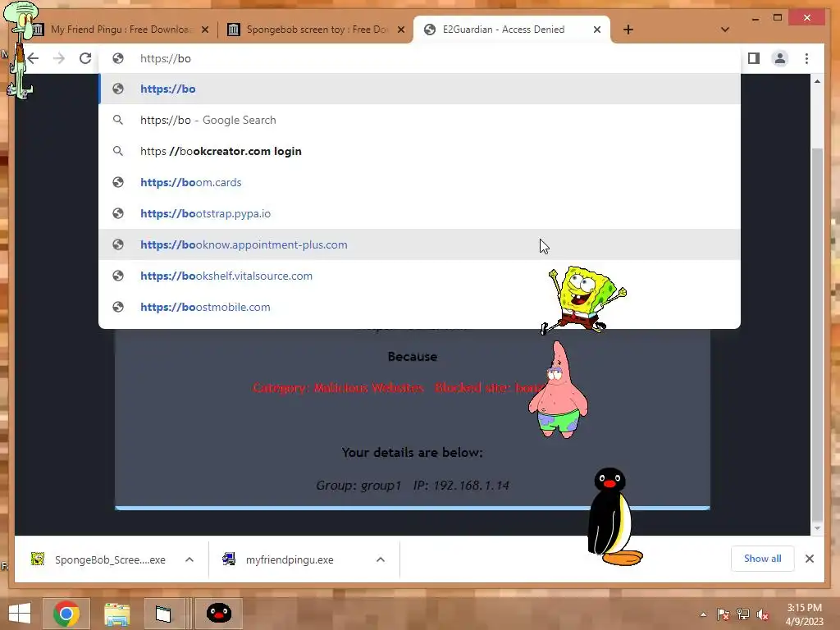840x630 pixels.
Task: Click the globe icon beside boostmobile.com
Action: (118, 307)
